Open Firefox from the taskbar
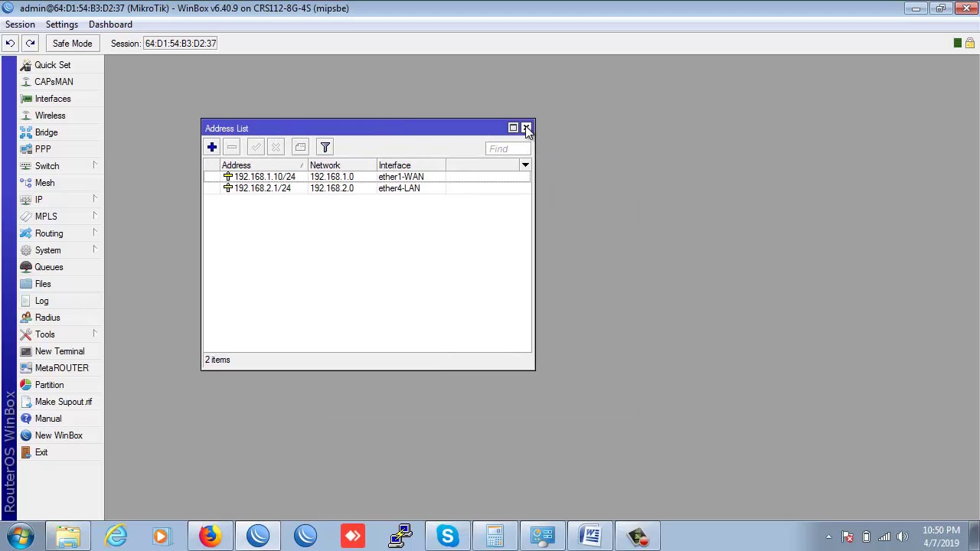Viewport: 980px width, 551px height. (x=210, y=536)
